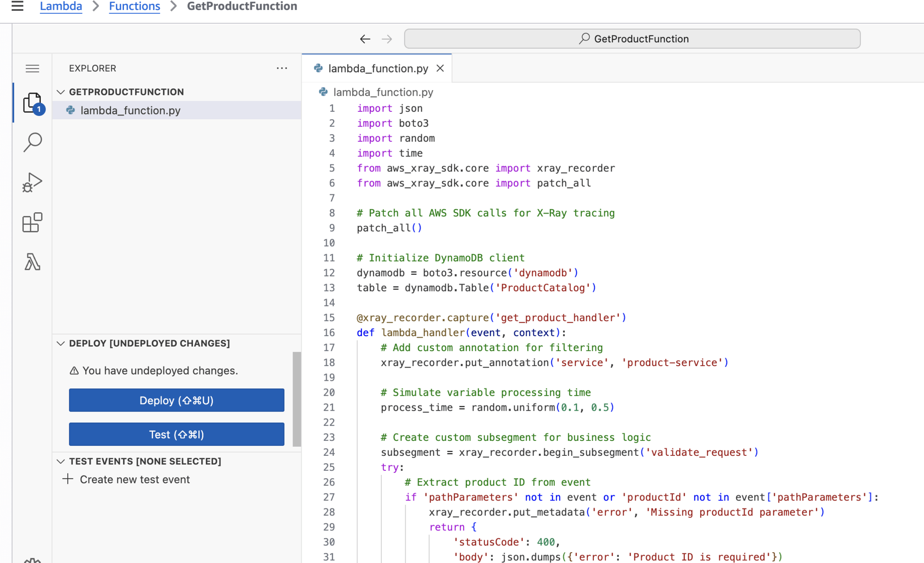The width and height of the screenshot is (924, 563).
Task: Open the AWS console navigation hamburger menu
Action: pos(17,6)
